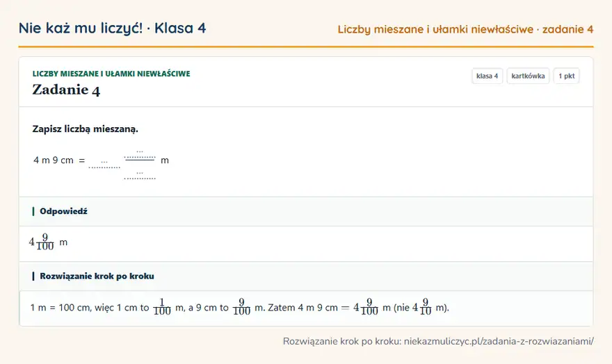
Task: Click 'Liczby mieszane i ułamki niewłaściwe · zadanie 4' header
Action: pos(465,30)
